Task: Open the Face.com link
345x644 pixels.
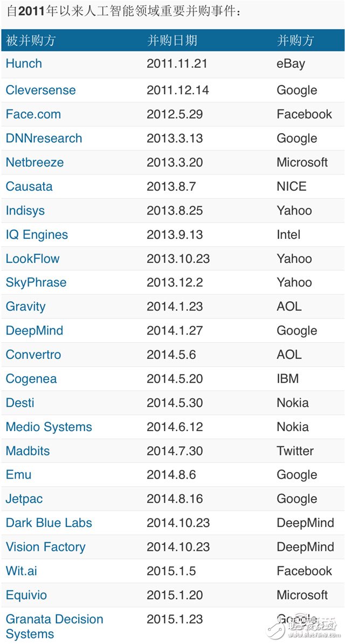Action: 33,114
